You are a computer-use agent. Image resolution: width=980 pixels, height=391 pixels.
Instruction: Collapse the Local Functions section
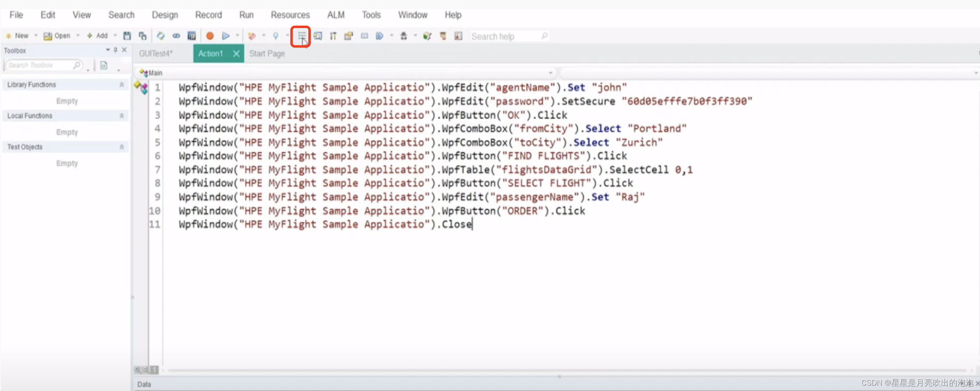pos(121,116)
